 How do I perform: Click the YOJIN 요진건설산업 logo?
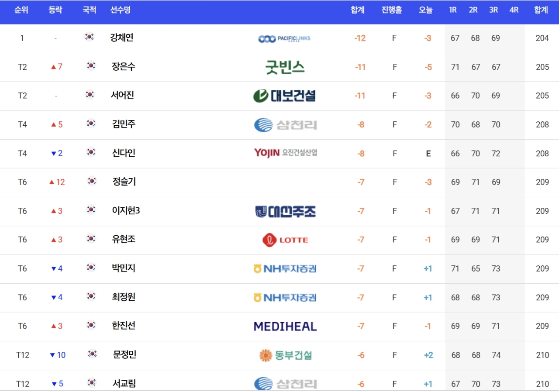285,153
